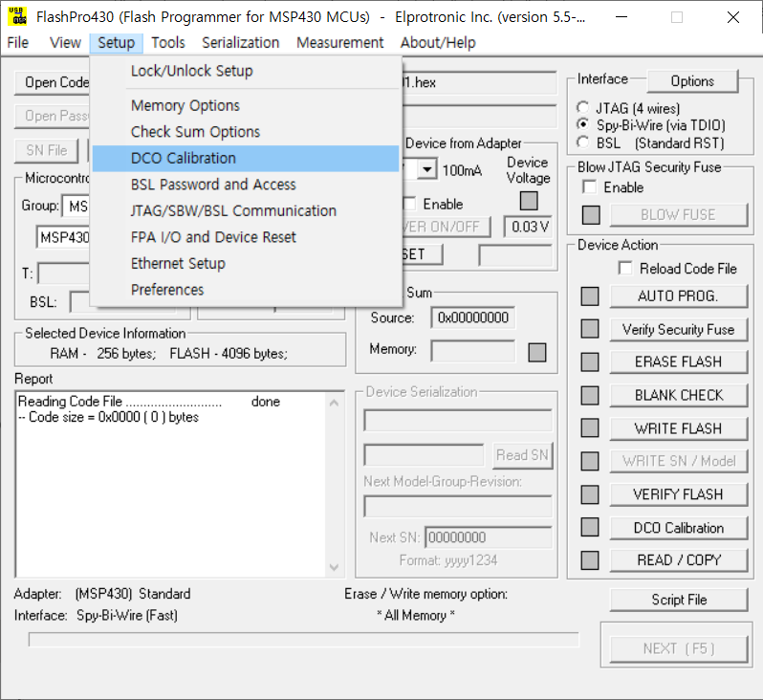Click the Group field showing MS
This screenshot has width=763, height=700.
[76, 207]
